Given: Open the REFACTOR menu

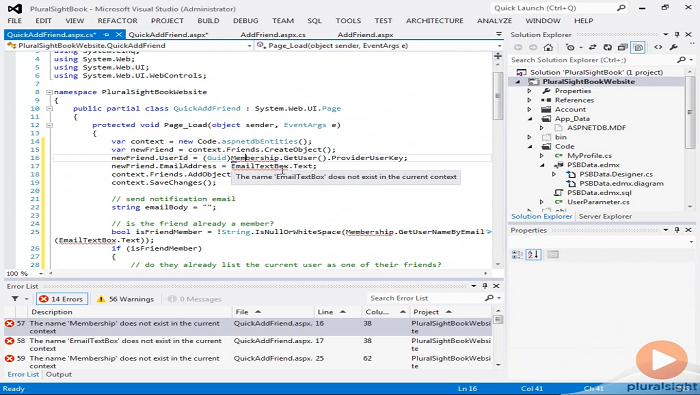Looking at the screenshot, I should click(x=117, y=21).
